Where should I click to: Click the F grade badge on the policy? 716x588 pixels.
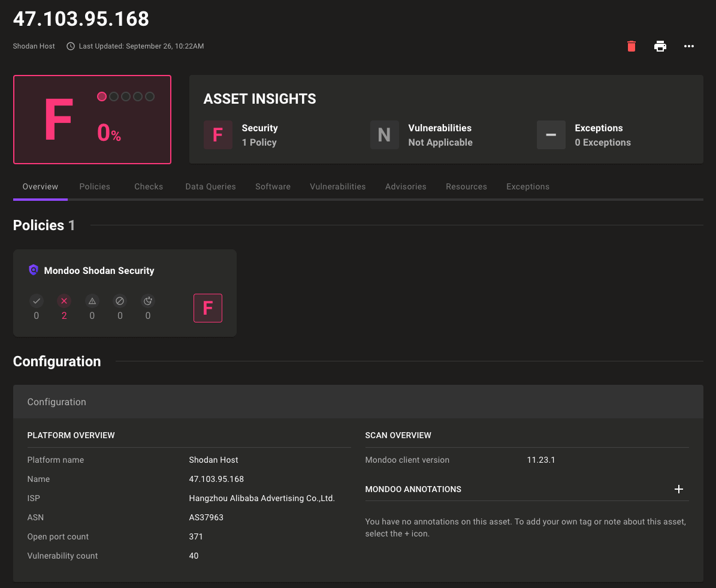(208, 307)
